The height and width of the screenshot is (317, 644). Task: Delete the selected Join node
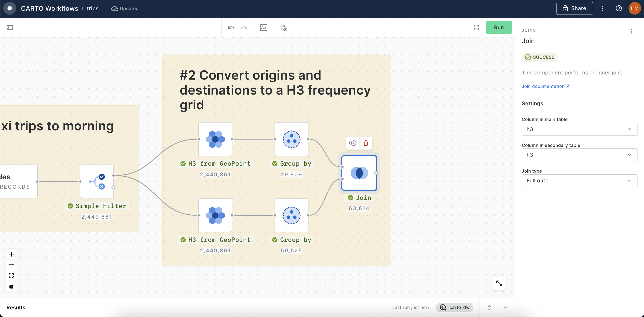pyautogui.click(x=366, y=143)
